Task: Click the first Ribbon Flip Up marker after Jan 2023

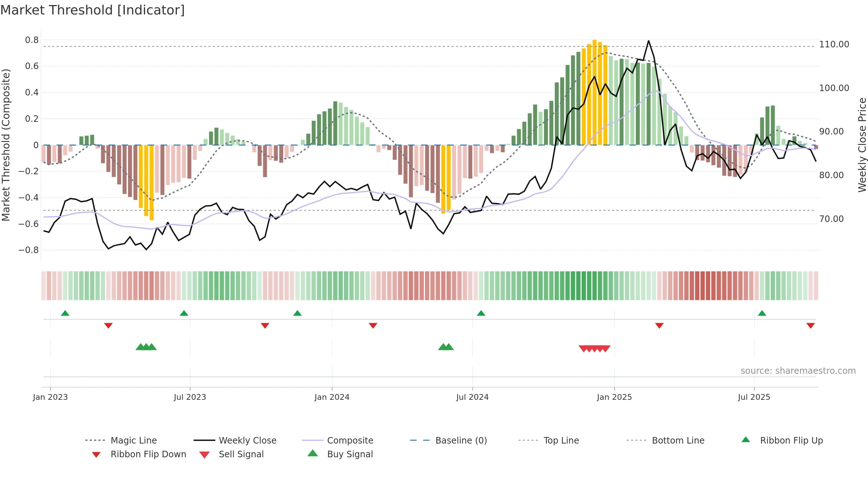Action: (x=65, y=313)
